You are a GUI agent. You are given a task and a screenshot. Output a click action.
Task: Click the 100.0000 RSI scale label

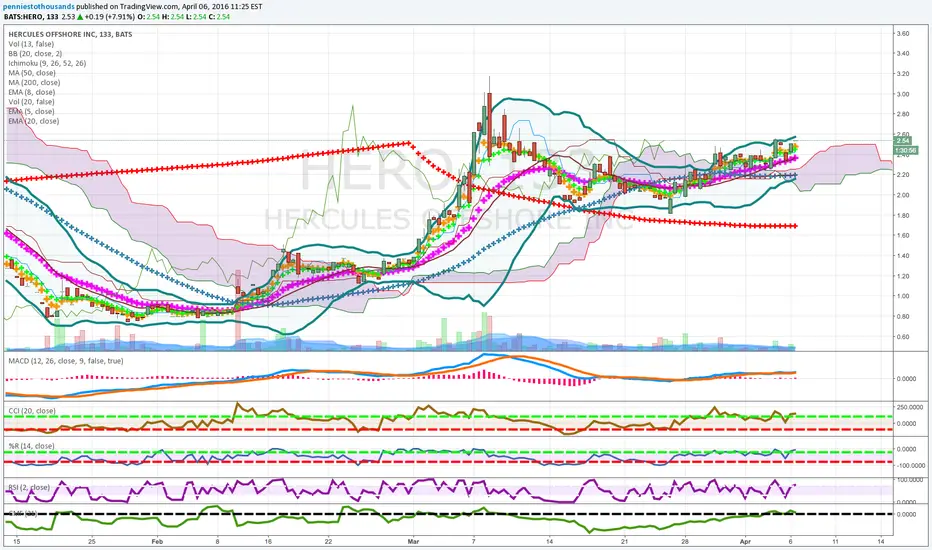pyautogui.click(x=909, y=480)
